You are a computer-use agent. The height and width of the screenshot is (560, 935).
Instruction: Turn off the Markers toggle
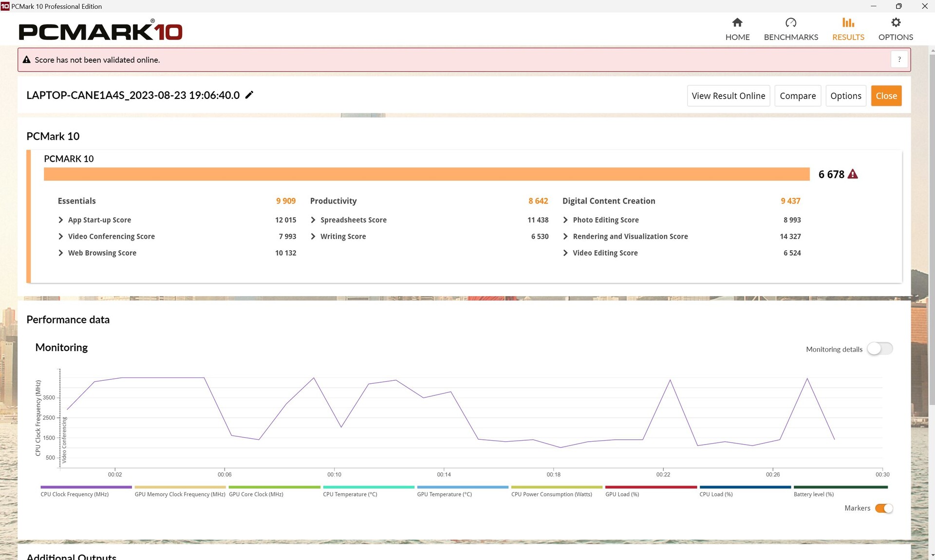click(x=884, y=508)
